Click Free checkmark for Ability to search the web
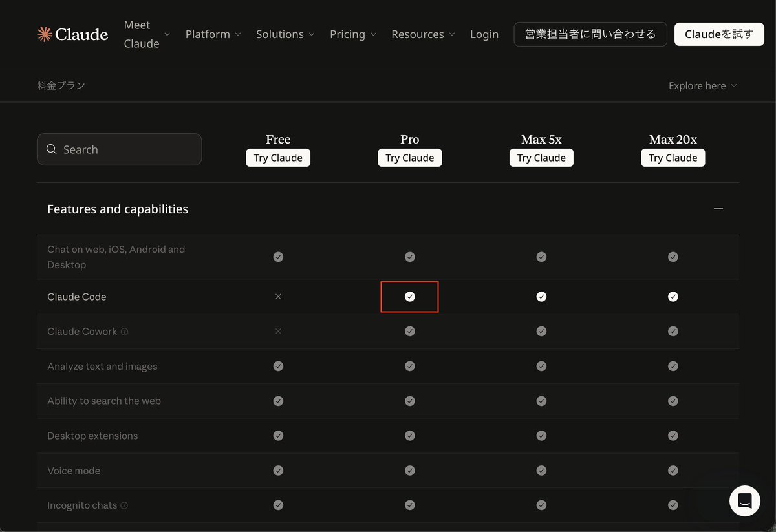Screen dimensions: 776x532 (278, 401)
